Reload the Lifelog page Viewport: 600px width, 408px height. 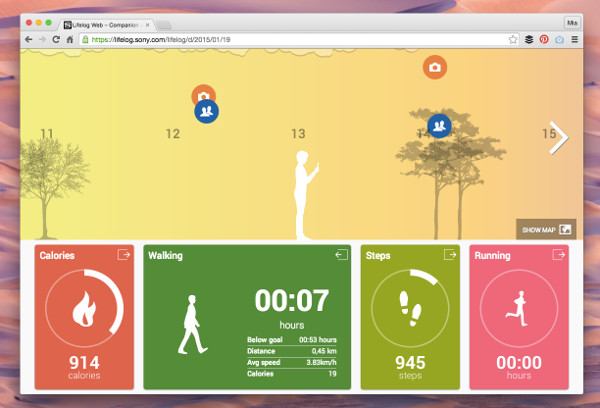56,39
